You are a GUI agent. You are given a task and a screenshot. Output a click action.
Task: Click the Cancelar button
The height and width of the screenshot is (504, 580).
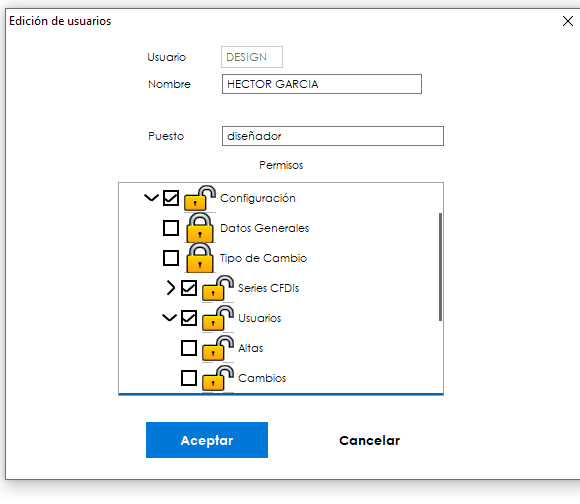(370, 440)
